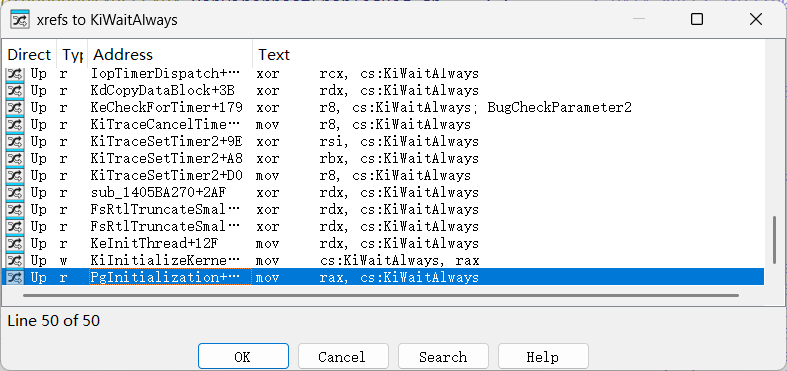Viewport: 787px width, 371px height.
Task: Select the KiTraceSetTimer2+D0 address entry
Action: [x=167, y=176]
